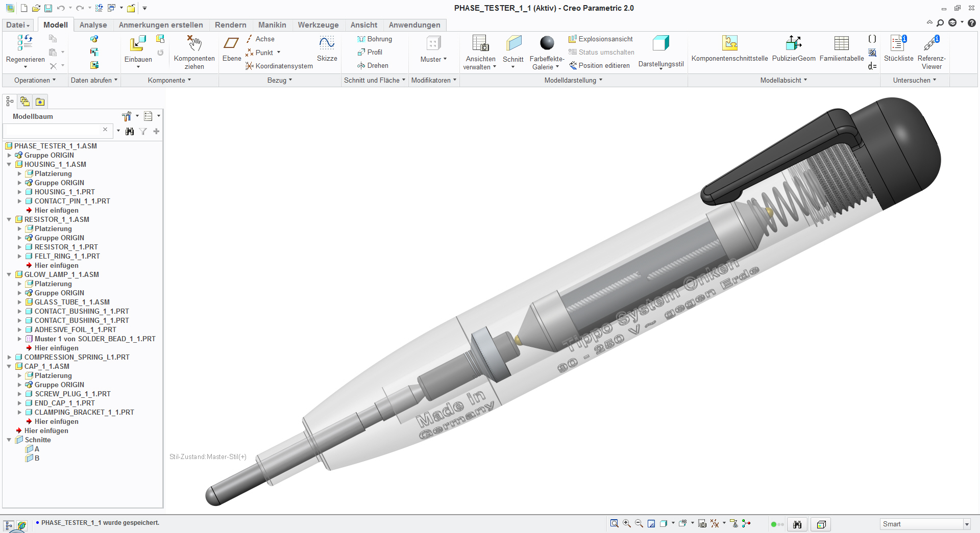980x533 pixels.
Task: Click the Einbauen component icon
Action: [x=138, y=43]
